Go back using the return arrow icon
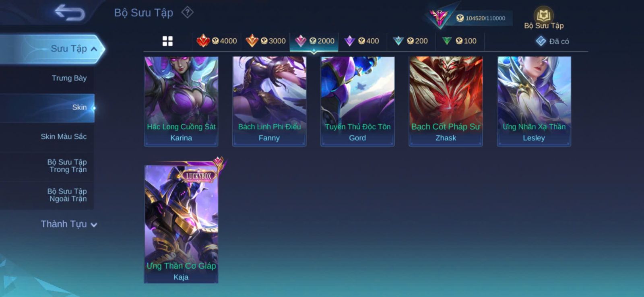This screenshot has width=644, height=297. pos(70,12)
